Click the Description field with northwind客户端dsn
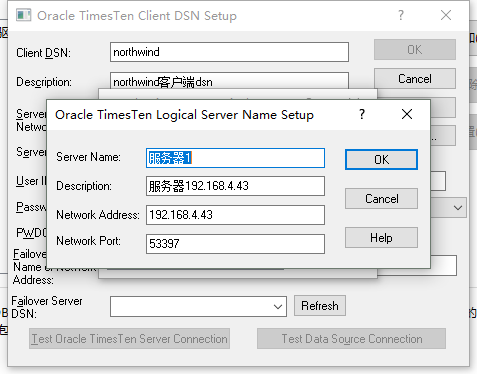Image resolution: width=477 pixels, height=374 pixels. point(229,80)
